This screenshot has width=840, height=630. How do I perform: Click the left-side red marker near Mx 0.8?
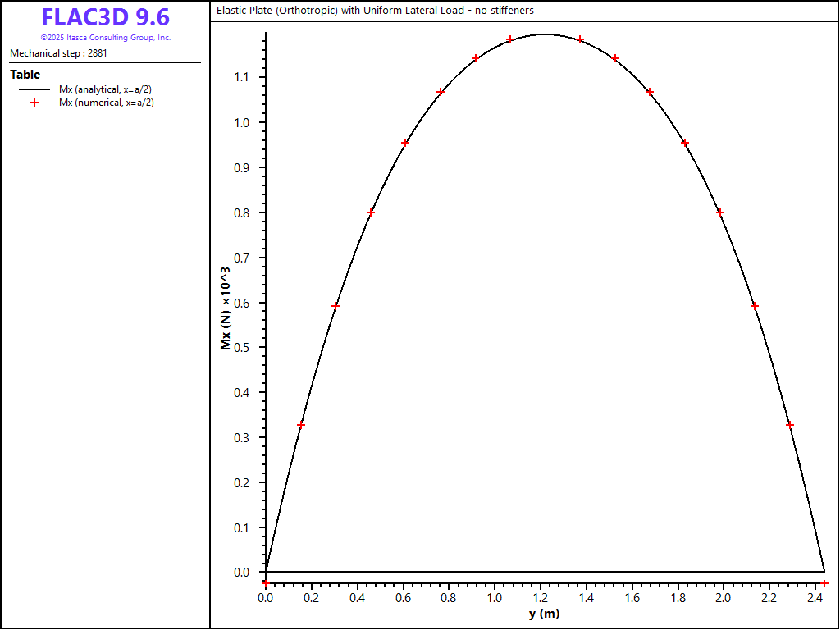pyautogui.click(x=371, y=212)
